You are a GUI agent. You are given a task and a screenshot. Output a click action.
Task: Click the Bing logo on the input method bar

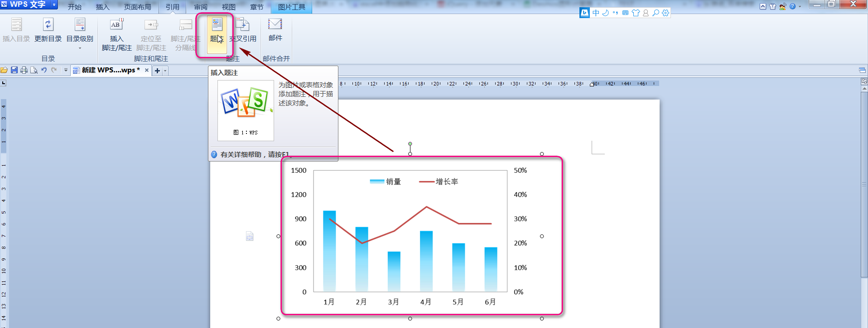pos(585,13)
